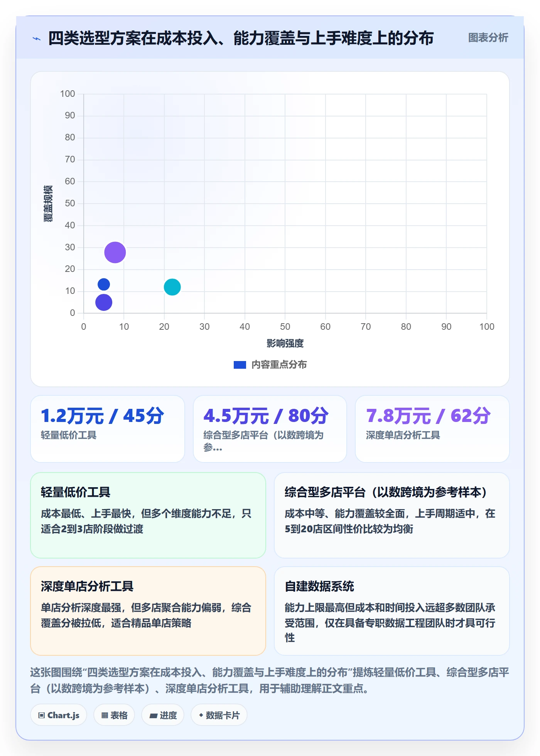
Task: Select the purple bubble in the chart
Action: point(115,252)
